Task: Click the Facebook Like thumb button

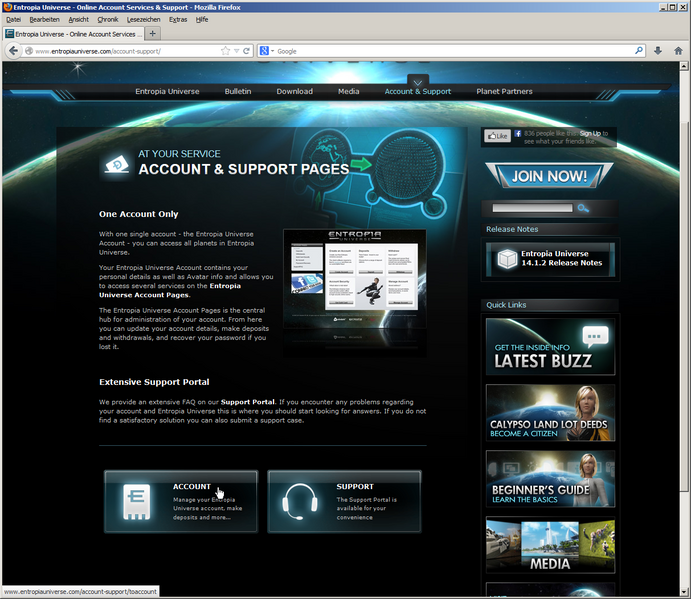Action: click(x=498, y=136)
